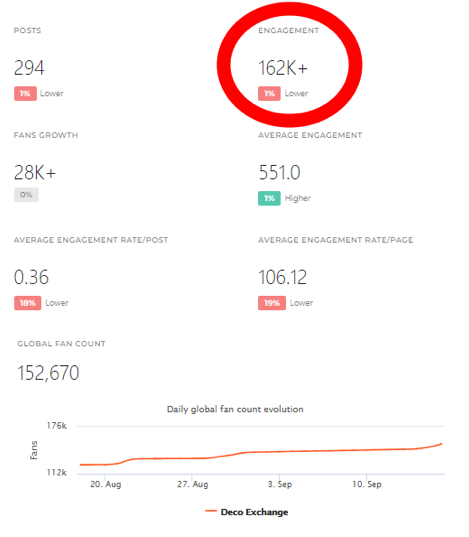This screenshot has height=537, width=469.
Task: Click the GLOBAL FAN COUNT heading
Action: click(61, 344)
